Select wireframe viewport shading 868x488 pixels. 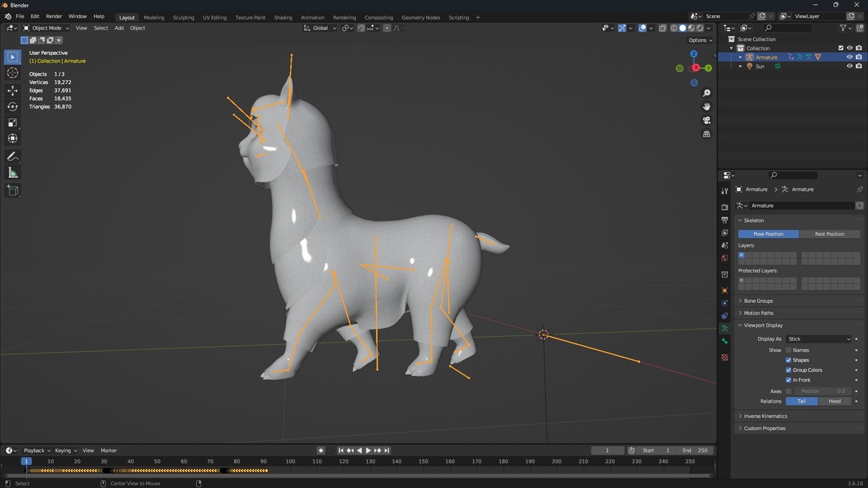[673, 28]
